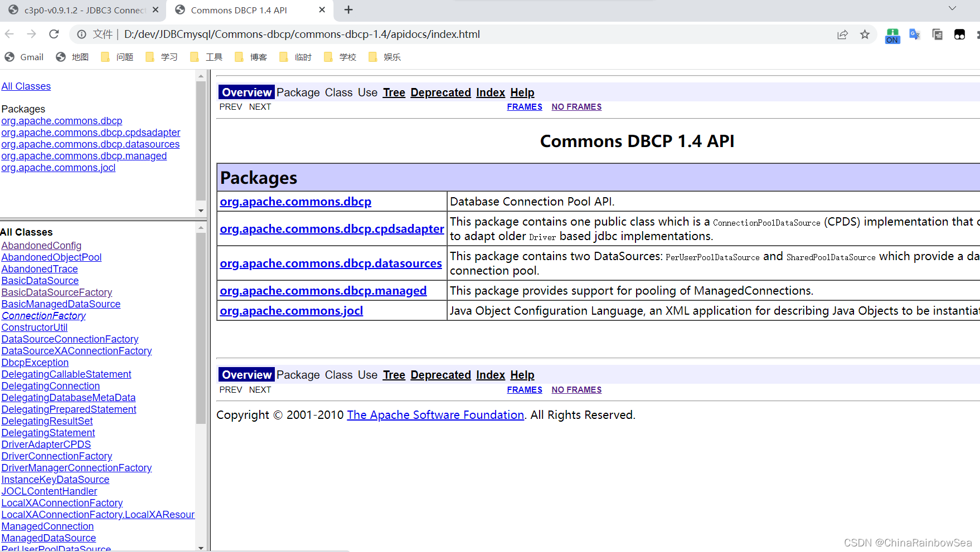Click the site info icon in address bar
This screenshot has height=552, width=980.
click(x=81, y=35)
